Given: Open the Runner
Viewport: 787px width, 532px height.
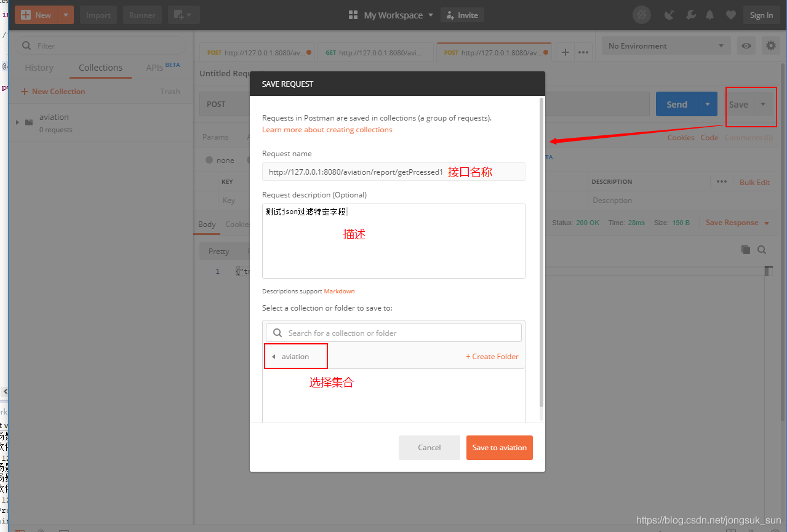Looking at the screenshot, I should tap(142, 15).
